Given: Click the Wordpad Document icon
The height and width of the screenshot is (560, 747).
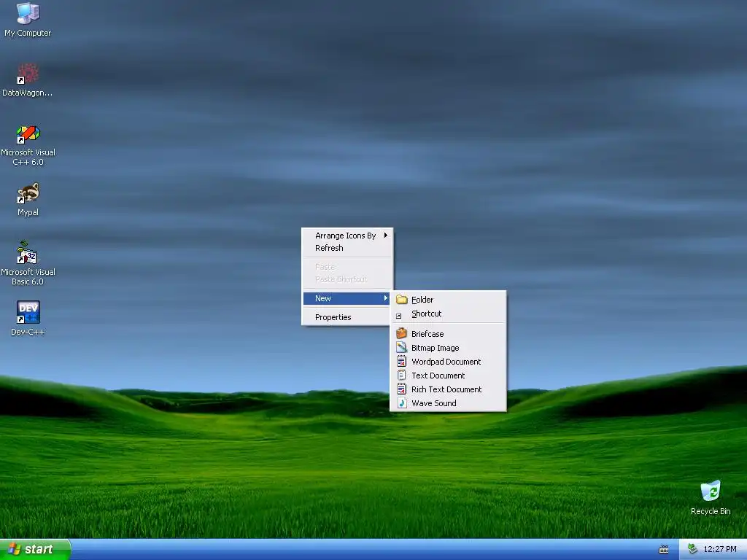Looking at the screenshot, I should tap(402, 362).
